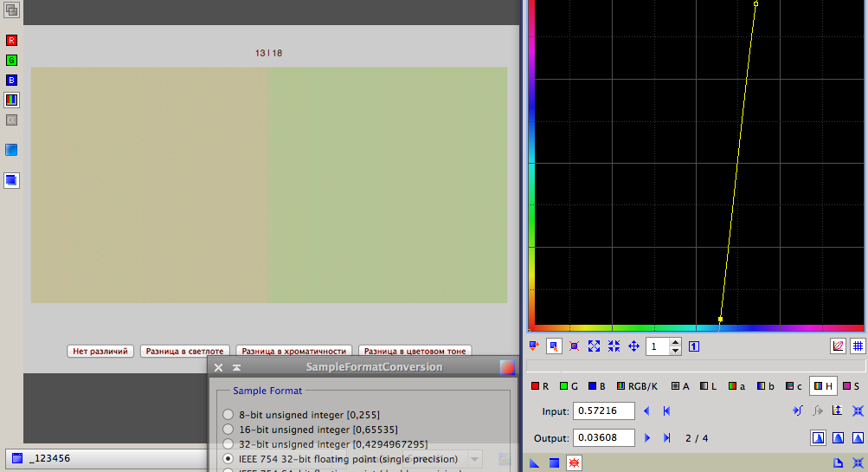This screenshot has width=868, height=472.
Task: Close the SampleFormatConversion window
Action: [219, 367]
